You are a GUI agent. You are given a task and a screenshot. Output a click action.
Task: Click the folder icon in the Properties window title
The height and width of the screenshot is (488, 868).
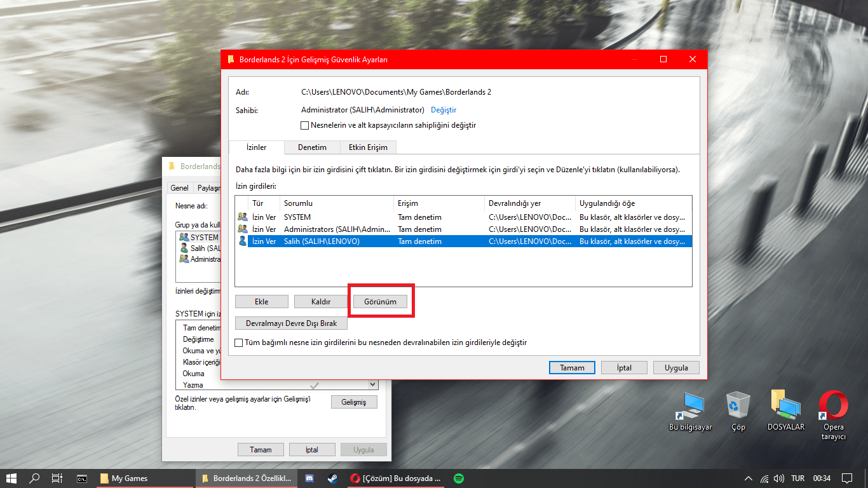click(x=171, y=166)
